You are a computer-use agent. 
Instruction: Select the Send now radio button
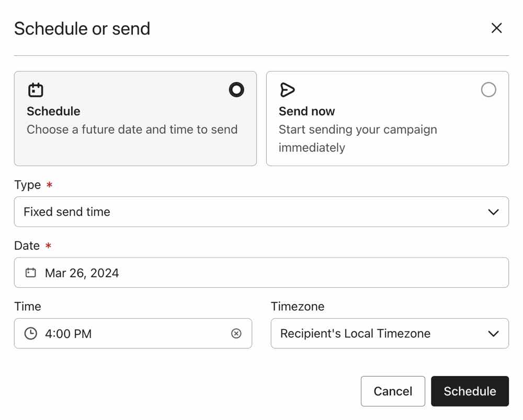(x=488, y=89)
